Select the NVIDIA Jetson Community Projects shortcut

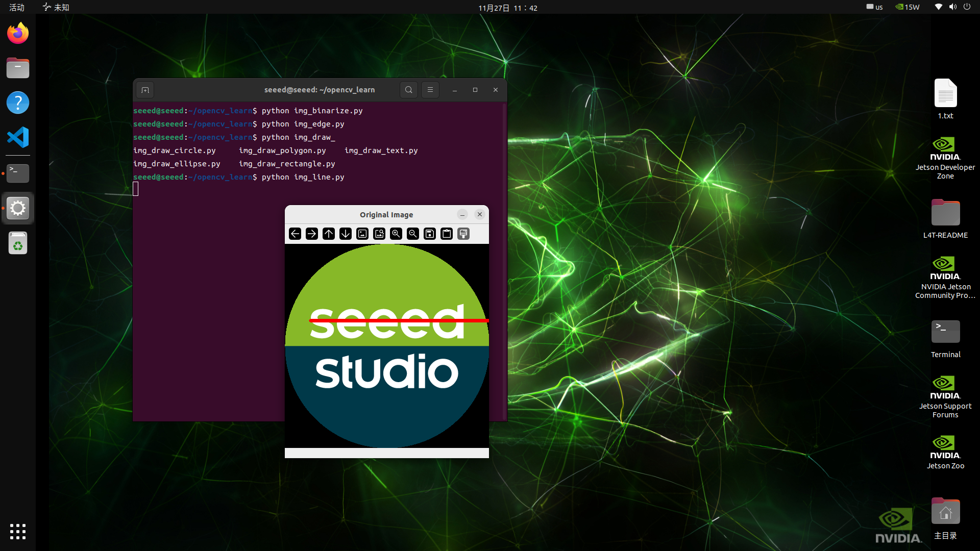[945, 278]
